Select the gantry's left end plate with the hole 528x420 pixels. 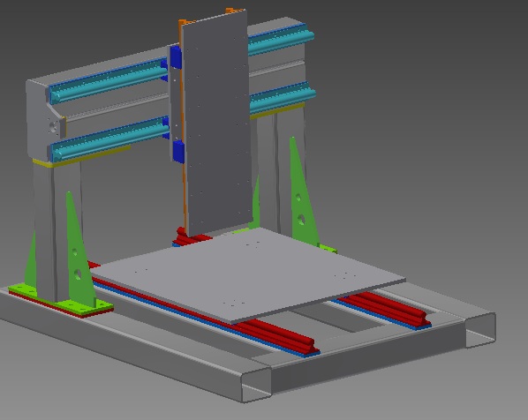44,121
